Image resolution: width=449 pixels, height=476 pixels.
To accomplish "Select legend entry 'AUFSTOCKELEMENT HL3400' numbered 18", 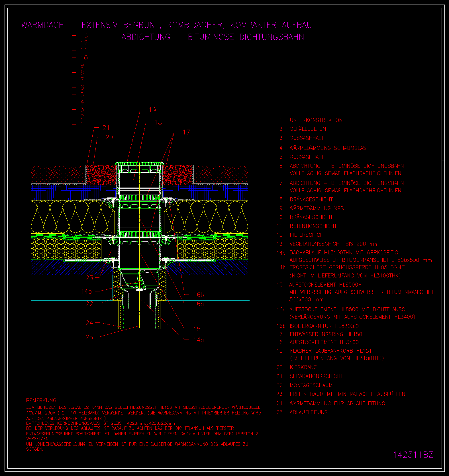I will pyautogui.click(x=324, y=342).
